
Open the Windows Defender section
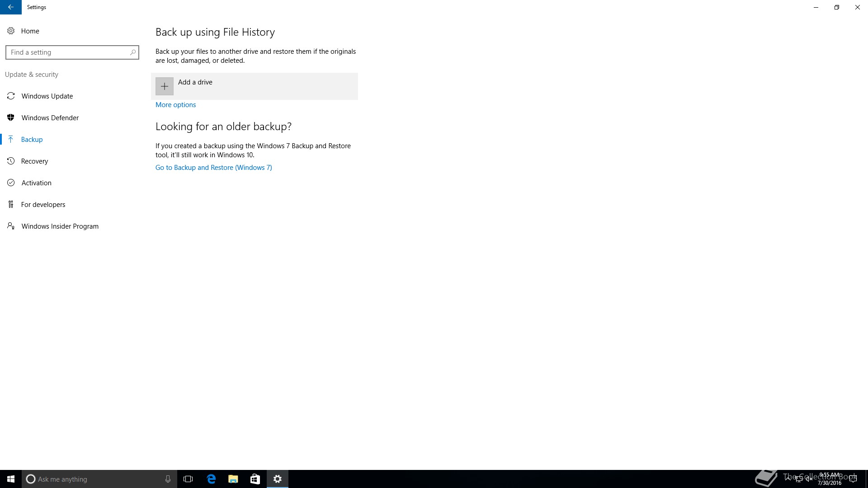click(x=72, y=118)
